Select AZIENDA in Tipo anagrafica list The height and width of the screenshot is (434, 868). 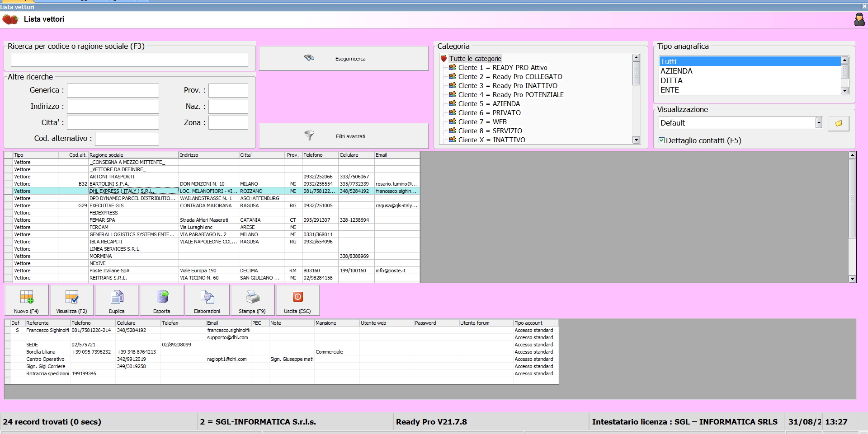(750, 71)
